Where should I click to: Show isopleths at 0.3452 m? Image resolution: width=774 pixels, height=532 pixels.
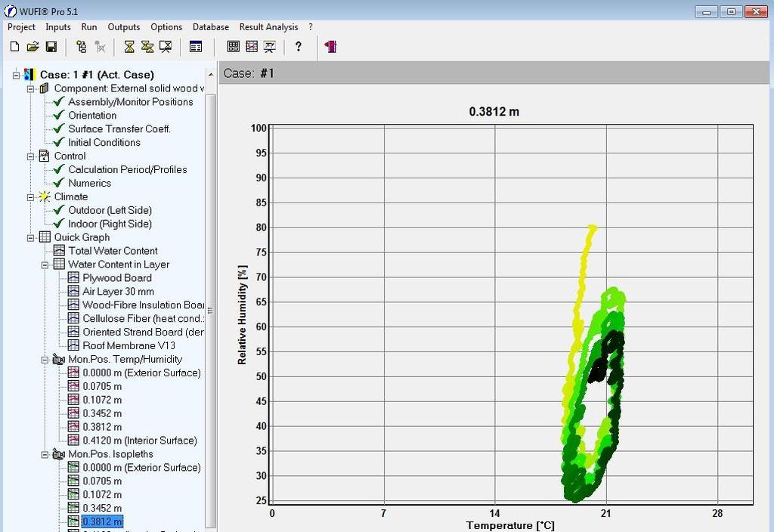[x=102, y=509]
